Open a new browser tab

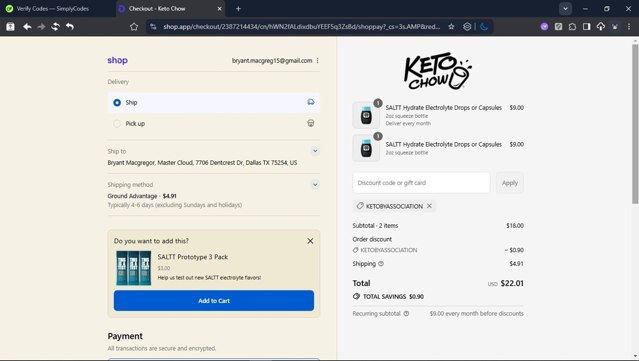(x=238, y=9)
